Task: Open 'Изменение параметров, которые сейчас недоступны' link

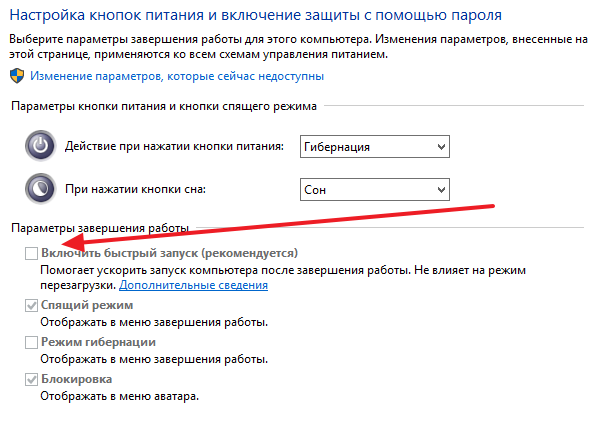Action: (177, 76)
